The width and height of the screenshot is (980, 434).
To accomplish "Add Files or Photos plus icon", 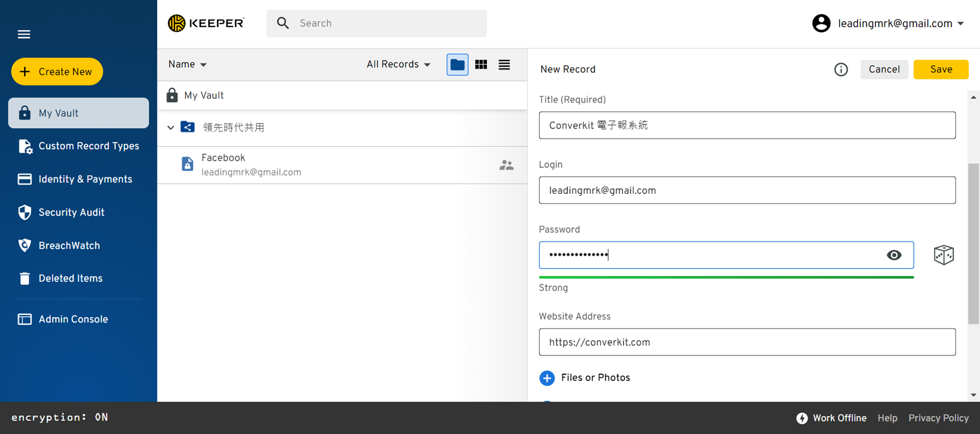I will coord(547,378).
